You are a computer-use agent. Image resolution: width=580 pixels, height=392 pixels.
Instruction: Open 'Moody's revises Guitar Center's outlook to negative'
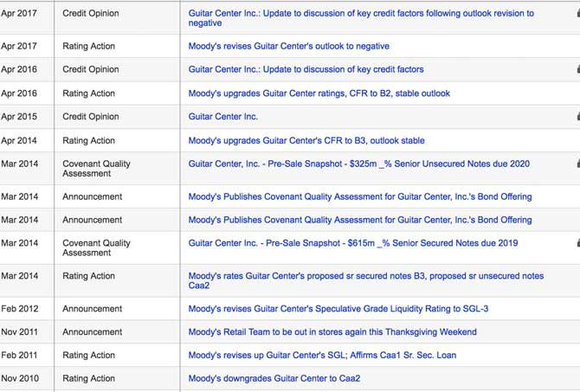click(x=288, y=46)
